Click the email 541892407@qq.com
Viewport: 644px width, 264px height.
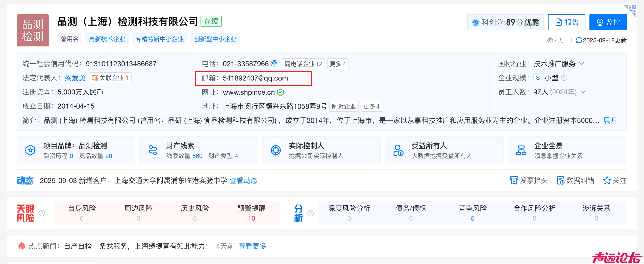tap(255, 78)
